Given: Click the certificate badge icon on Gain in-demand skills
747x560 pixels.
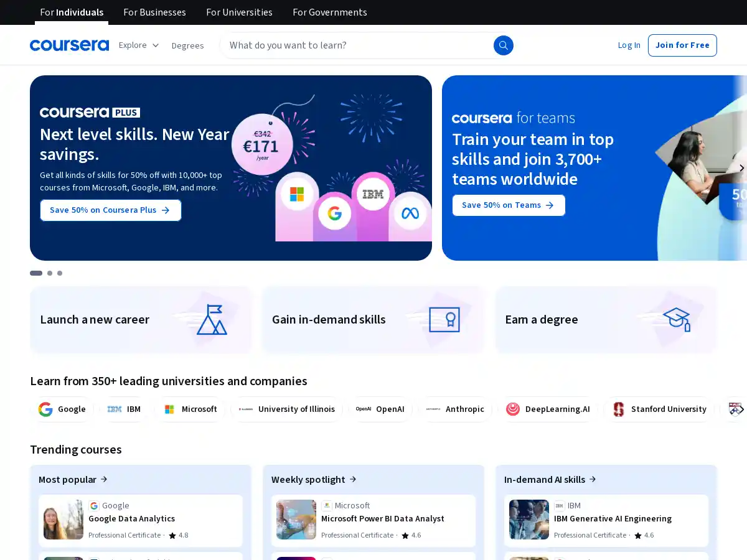Looking at the screenshot, I should pyautogui.click(x=444, y=319).
